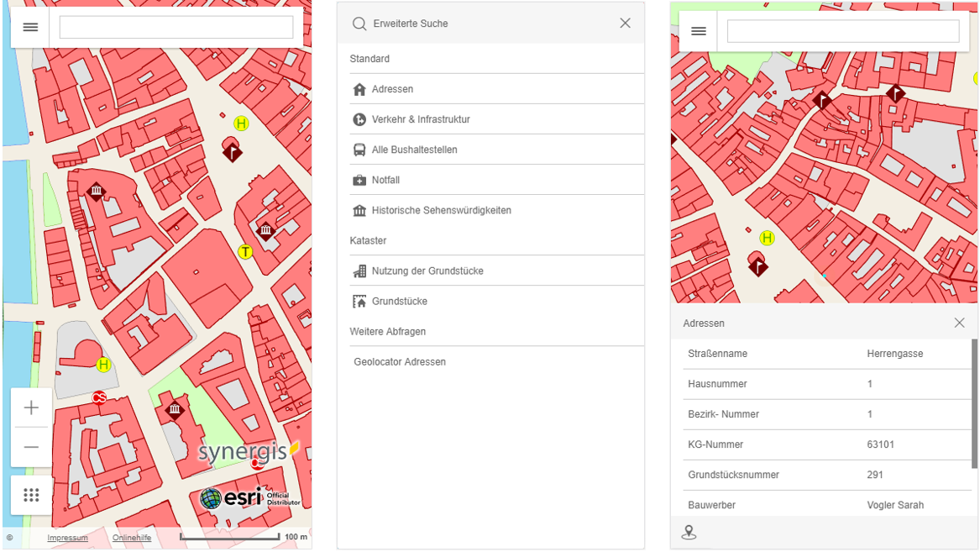Click the location pin icon below the Adressen results

[689, 531]
